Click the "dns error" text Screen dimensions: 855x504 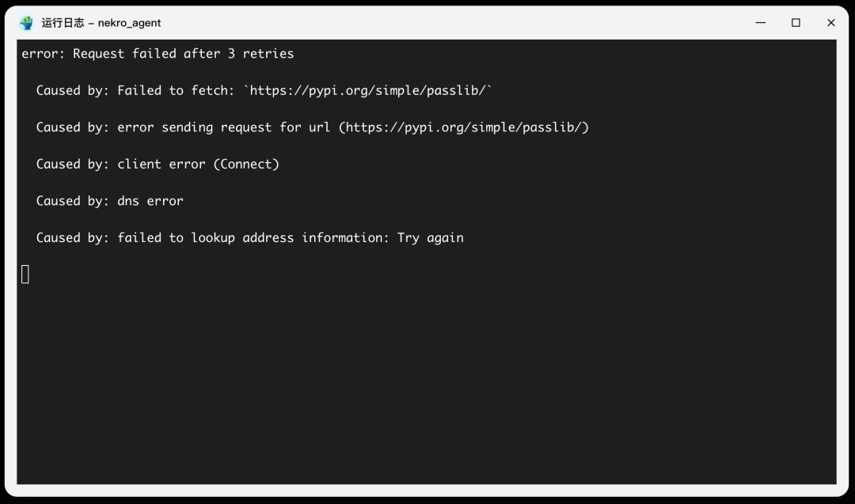(x=150, y=201)
